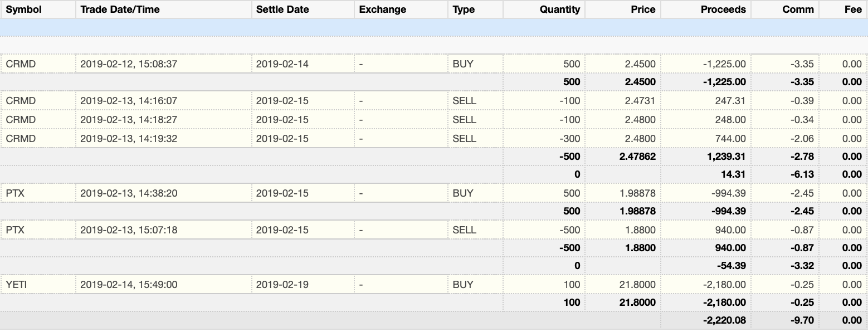Select the 2.47862 average price subtotal
Viewport: 868px width, 332px height.
pyautogui.click(x=637, y=157)
